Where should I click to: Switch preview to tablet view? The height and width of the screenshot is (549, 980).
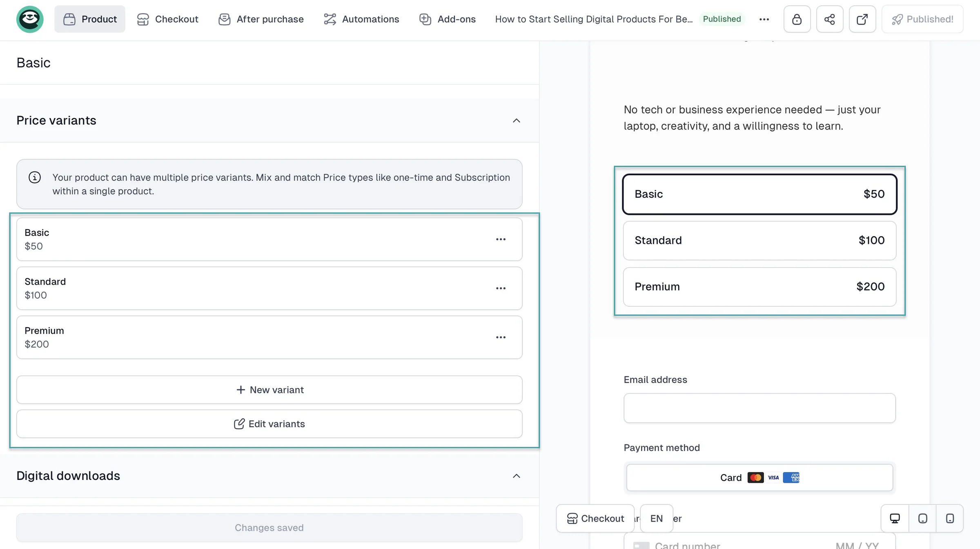pyautogui.click(x=922, y=518)
